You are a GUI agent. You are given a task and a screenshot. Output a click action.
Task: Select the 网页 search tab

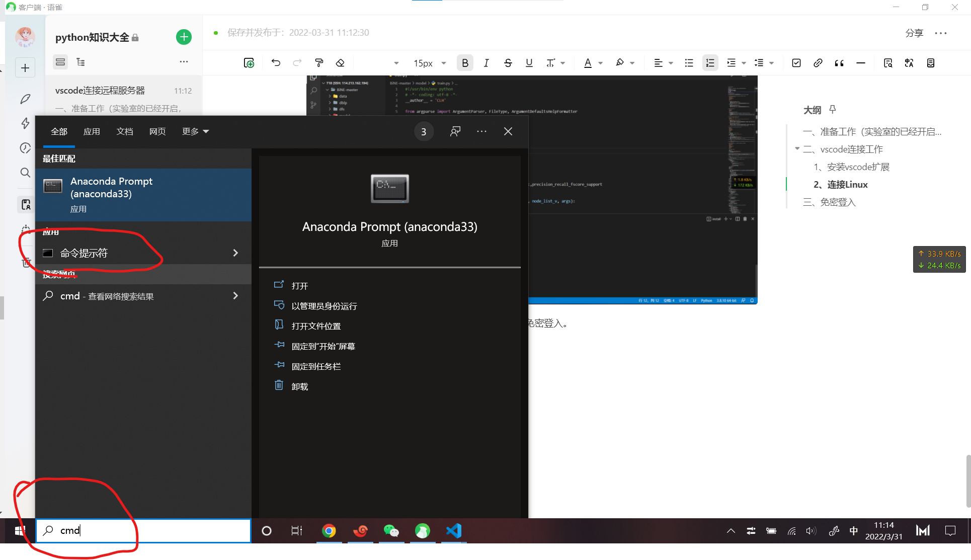click(157, 132)
